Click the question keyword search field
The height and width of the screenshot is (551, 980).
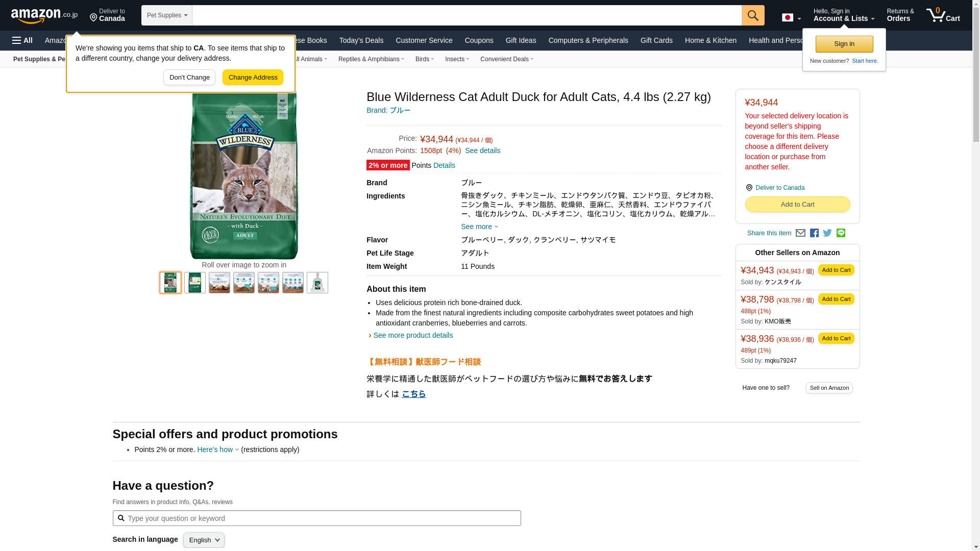[322, 518]
